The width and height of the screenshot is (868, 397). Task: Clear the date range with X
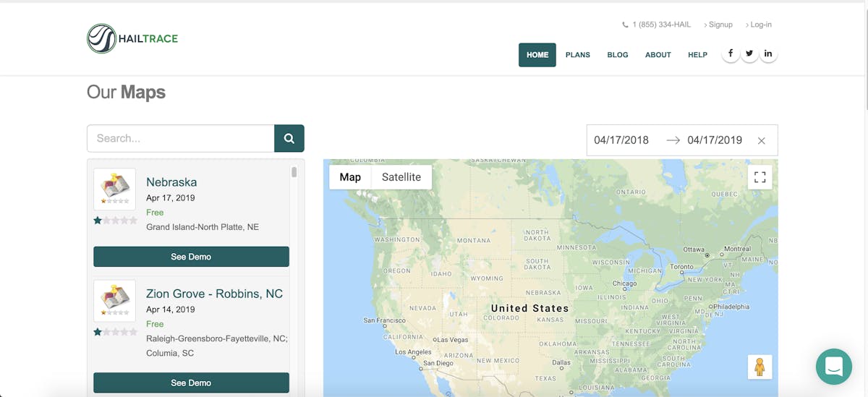tap(761, 141)
